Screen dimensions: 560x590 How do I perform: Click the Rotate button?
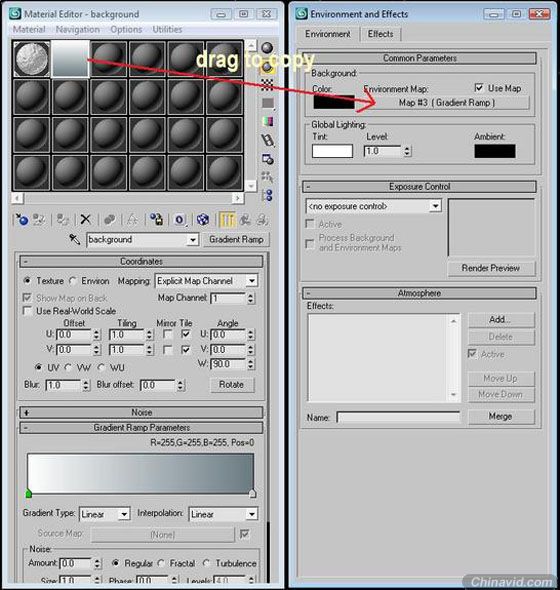pos(231,385)
